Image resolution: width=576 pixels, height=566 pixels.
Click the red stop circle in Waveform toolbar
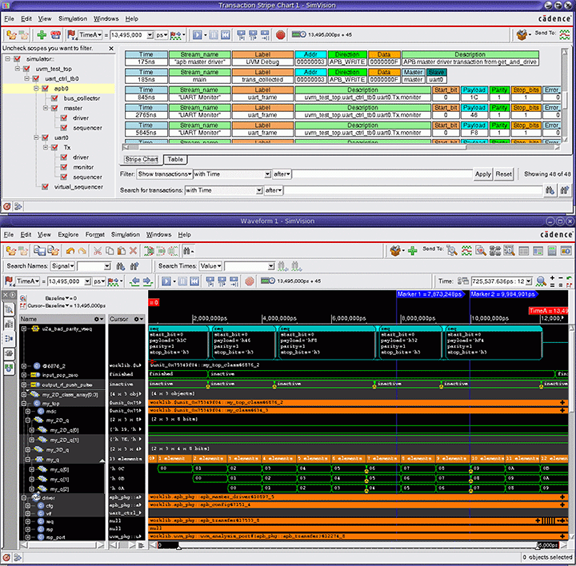(249, 281)
